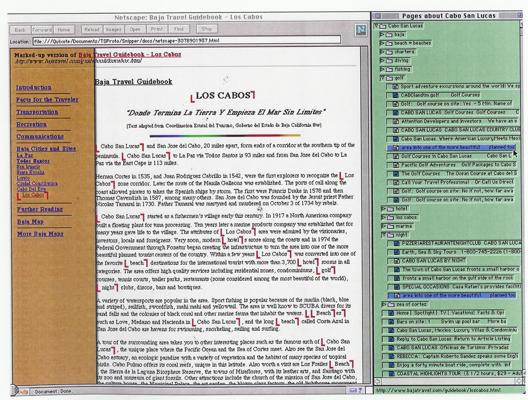Click the page icon beside CABO SAN LUCAS BY NIGHT
This screenshot has width=528, height=400.
click(396, 261)
